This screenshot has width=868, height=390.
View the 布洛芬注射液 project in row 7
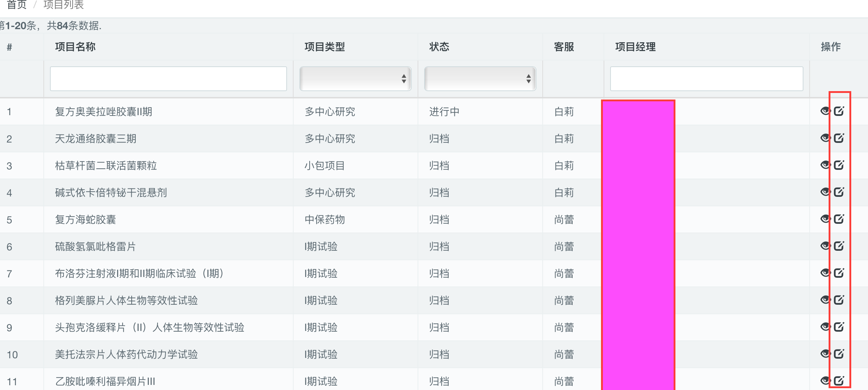tap(825, 273)
